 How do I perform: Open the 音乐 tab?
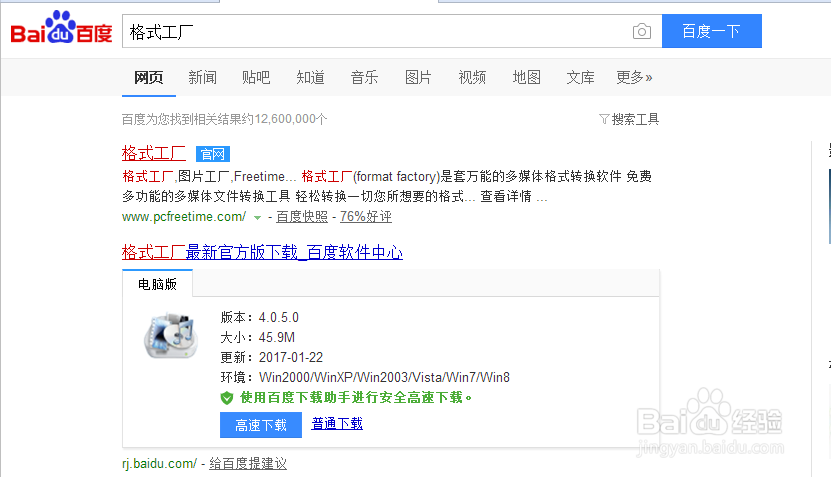(x=364, y=77)
